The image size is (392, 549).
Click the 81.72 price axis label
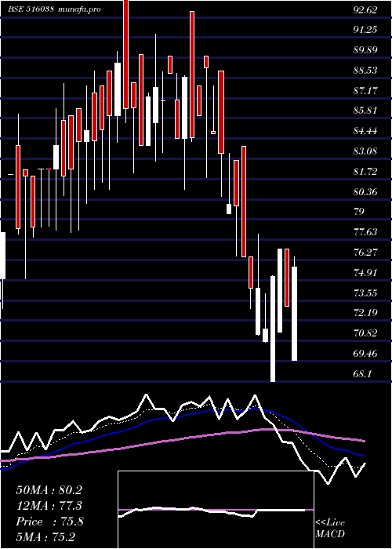point(365,172)
